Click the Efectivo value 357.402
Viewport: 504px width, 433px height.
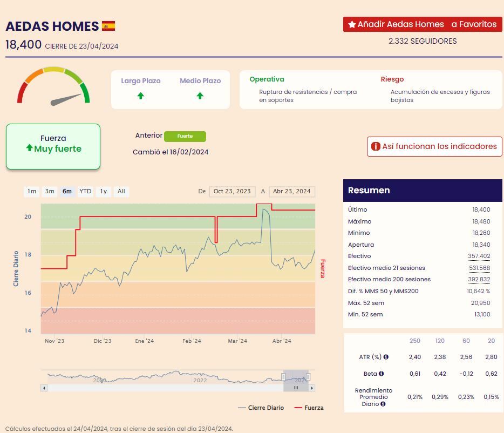pos(479,256)
